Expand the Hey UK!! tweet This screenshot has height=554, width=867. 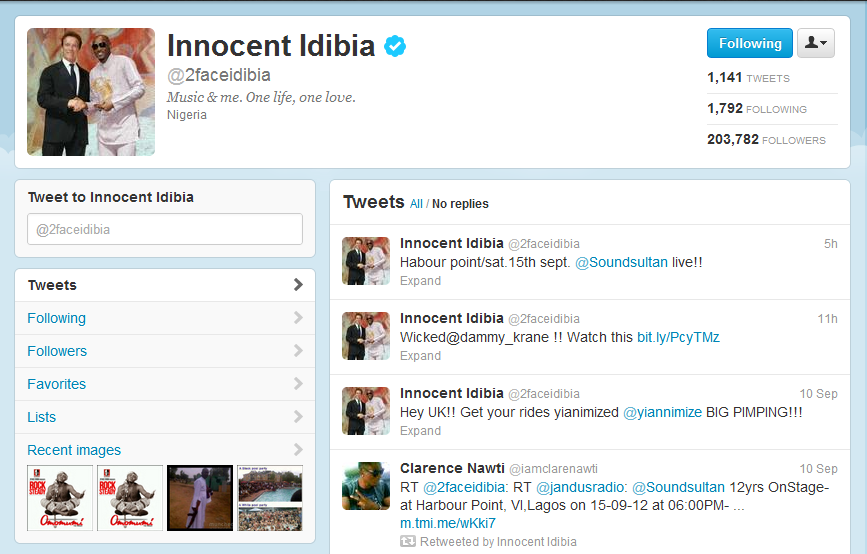click(x=420, y=431)
